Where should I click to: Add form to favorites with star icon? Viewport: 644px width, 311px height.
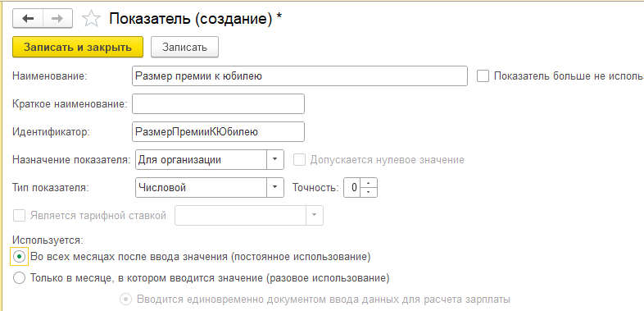(91, 19)
